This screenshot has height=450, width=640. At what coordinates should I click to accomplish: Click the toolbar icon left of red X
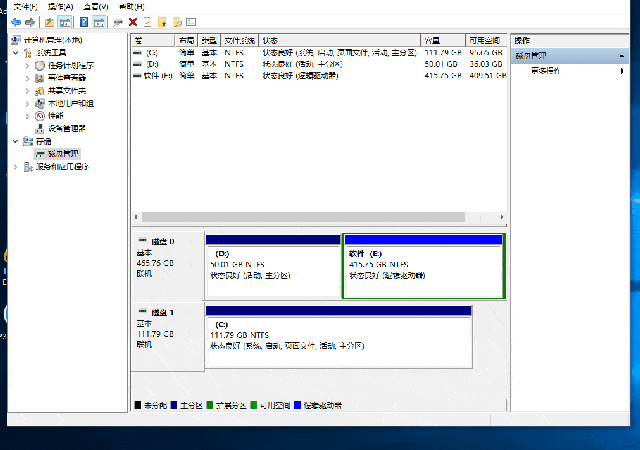coord(118,22)
